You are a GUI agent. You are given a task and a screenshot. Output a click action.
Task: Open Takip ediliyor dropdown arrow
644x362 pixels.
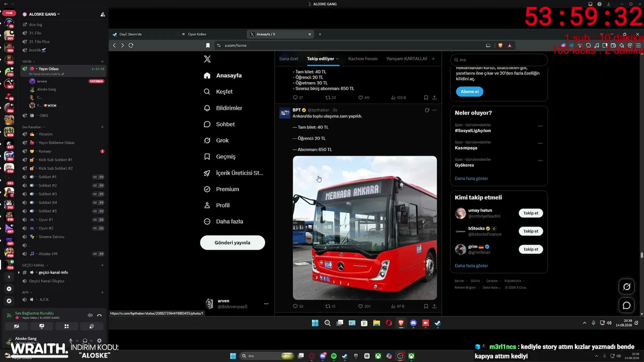[338, 59]
